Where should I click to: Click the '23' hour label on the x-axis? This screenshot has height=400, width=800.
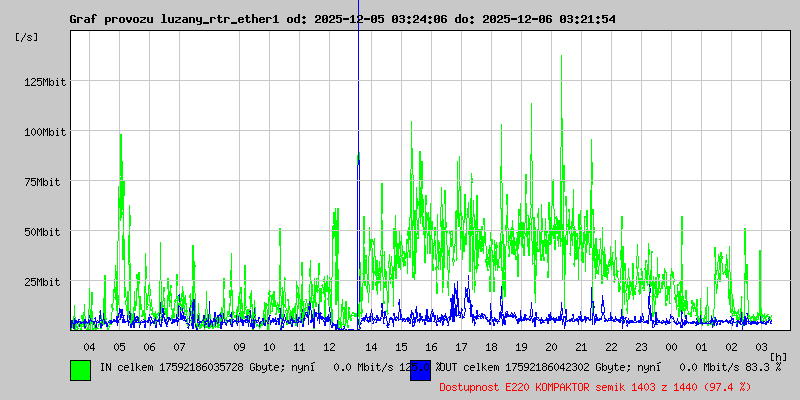point(641,347)
